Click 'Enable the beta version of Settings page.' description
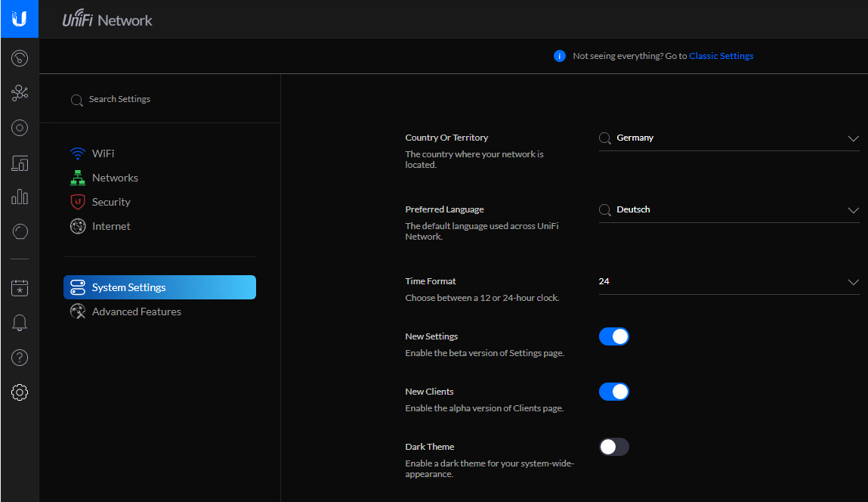This screenshot has height=502, width=868. [485, 353]
